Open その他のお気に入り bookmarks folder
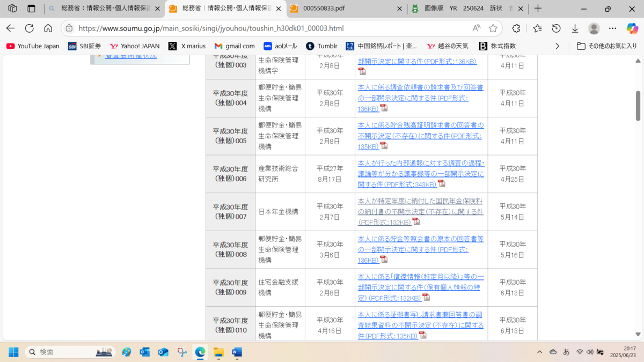Viewport: 644px width, 362px height. coord(607,46)
